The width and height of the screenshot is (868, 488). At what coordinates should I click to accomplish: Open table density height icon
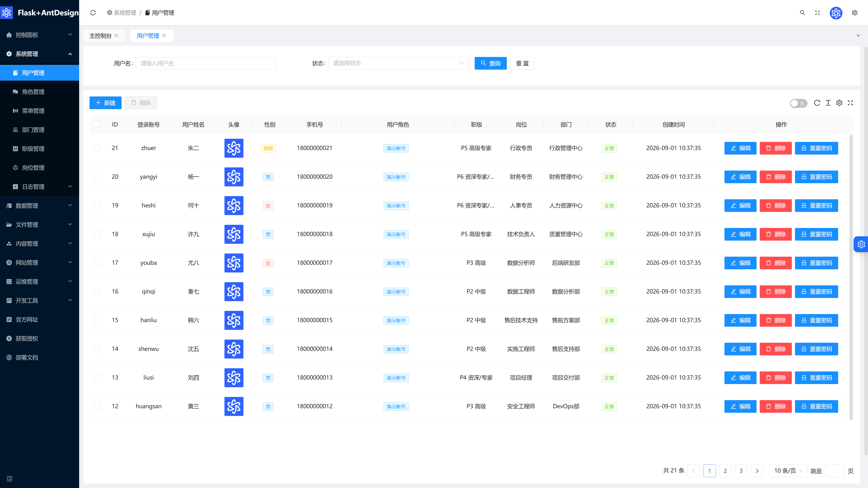(x=828, y=103)
